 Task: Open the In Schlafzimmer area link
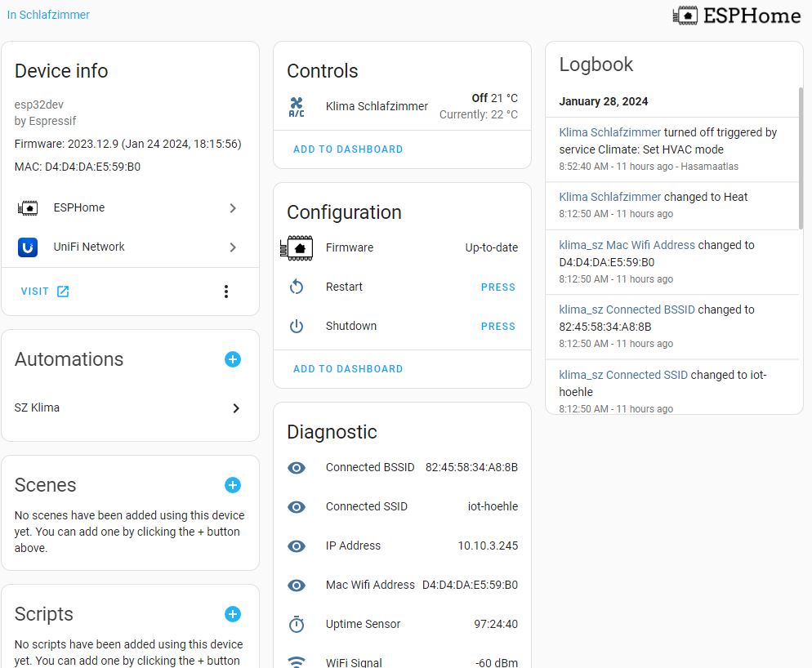coord(48,15)
